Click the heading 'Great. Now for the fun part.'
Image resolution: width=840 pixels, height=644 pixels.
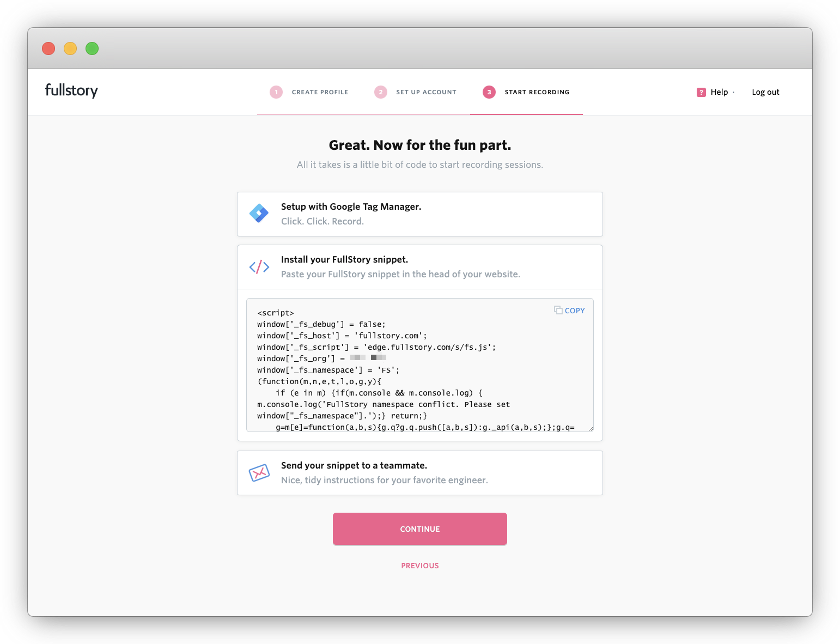420,145
